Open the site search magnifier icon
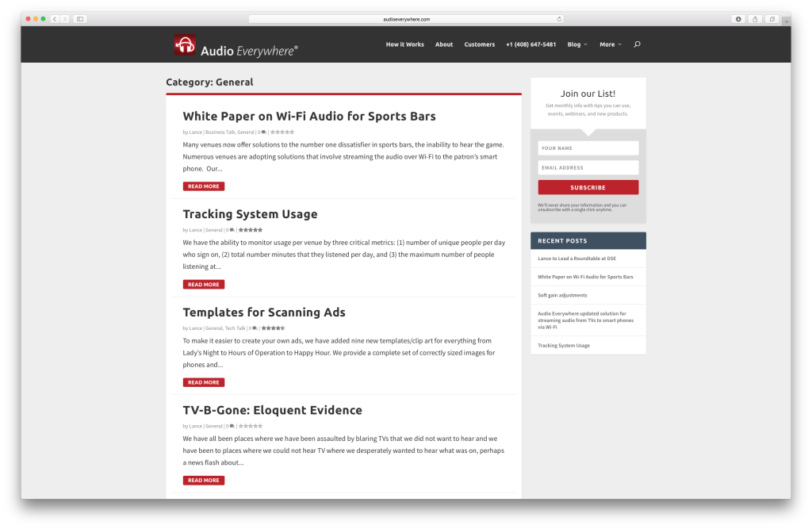Image resolution: width=812 pixels, height=529 pixels. (637, 44)
